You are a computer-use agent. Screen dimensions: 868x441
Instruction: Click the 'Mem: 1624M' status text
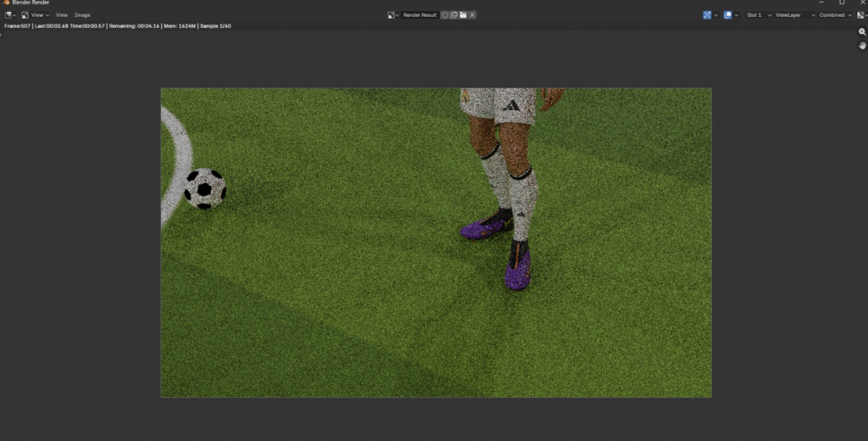180,26
